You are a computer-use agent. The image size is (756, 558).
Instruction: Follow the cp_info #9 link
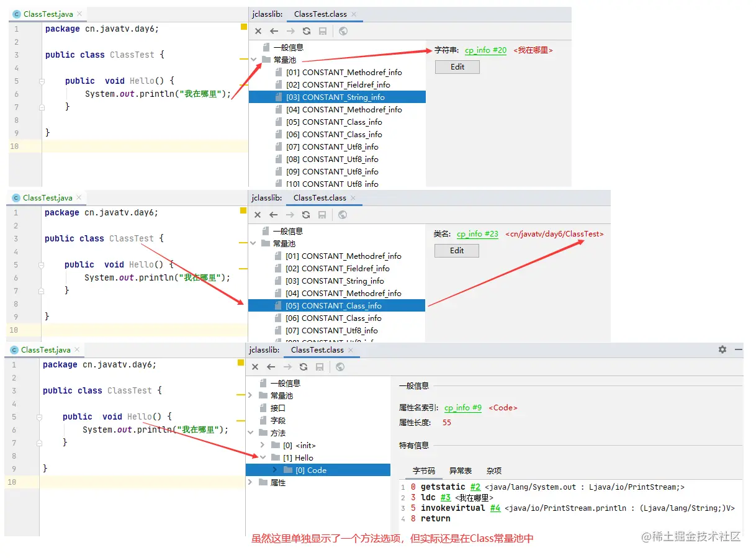pyautogui.click(x=463, y=408)
